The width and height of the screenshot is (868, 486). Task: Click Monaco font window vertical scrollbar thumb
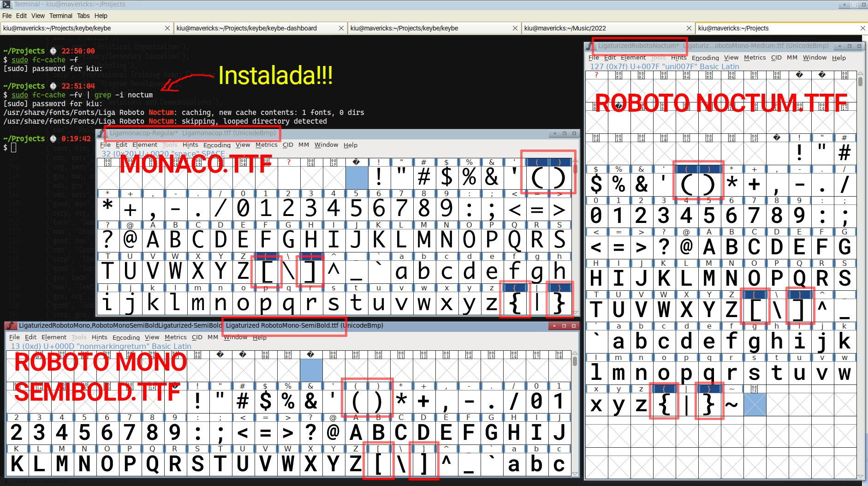[x=575, y=168]
